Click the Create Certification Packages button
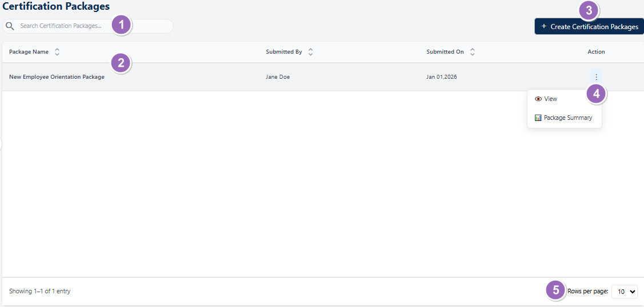This screenshot has height=307, width=644. tap(589, 27)
